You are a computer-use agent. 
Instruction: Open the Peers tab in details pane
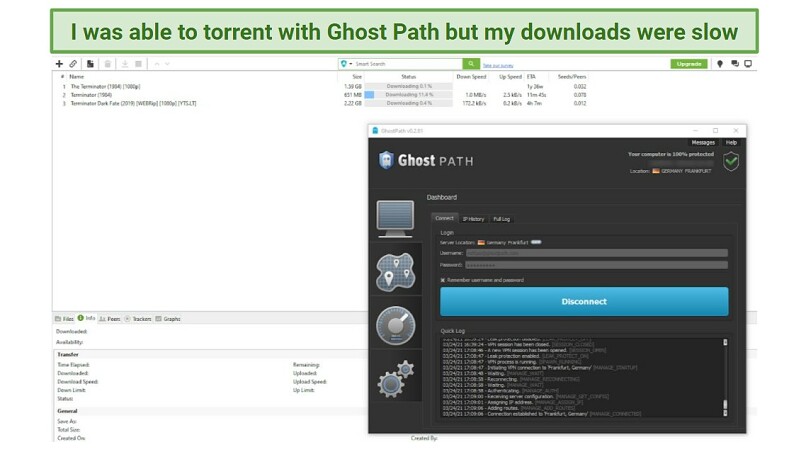click(x=109, y=319)
